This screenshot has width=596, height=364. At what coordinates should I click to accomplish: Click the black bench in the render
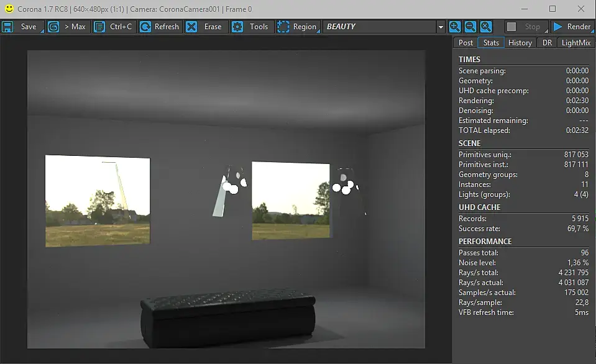[x=227, y=319]
